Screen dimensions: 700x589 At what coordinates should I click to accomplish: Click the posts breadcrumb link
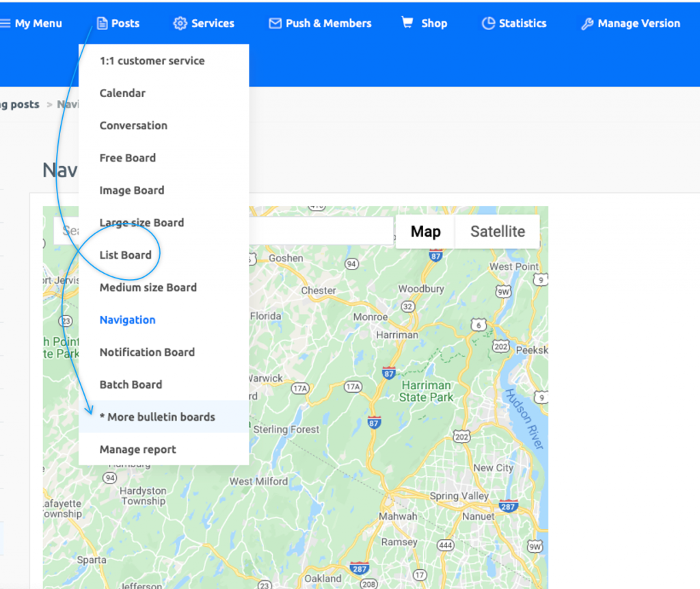[x=18, y=104]
